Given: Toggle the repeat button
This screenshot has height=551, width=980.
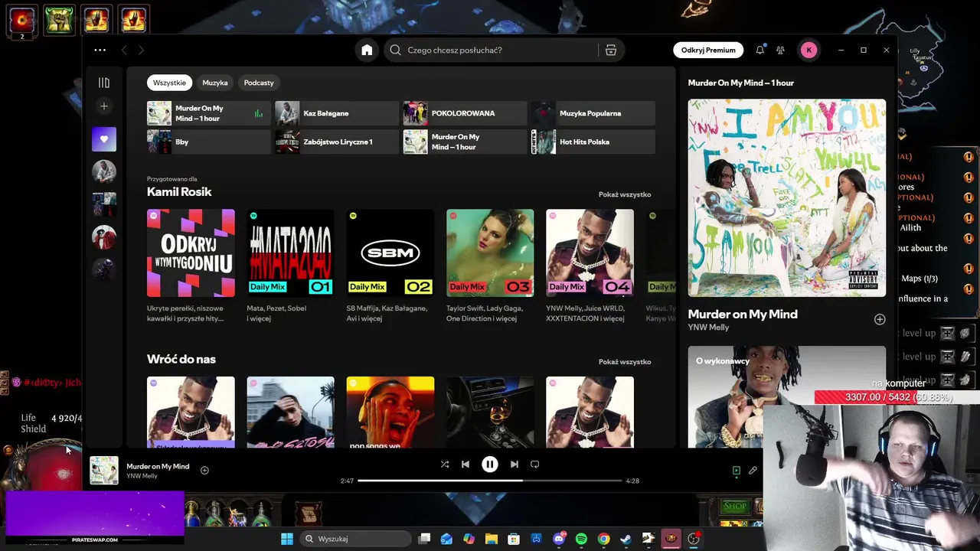Looking at the screenshot, I should pyautogui.click(x=535, y=464).
